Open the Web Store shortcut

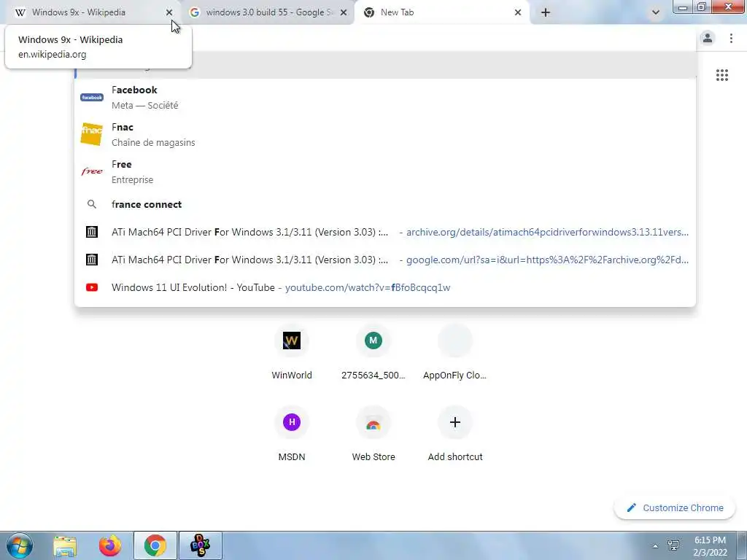pos(373,435)
